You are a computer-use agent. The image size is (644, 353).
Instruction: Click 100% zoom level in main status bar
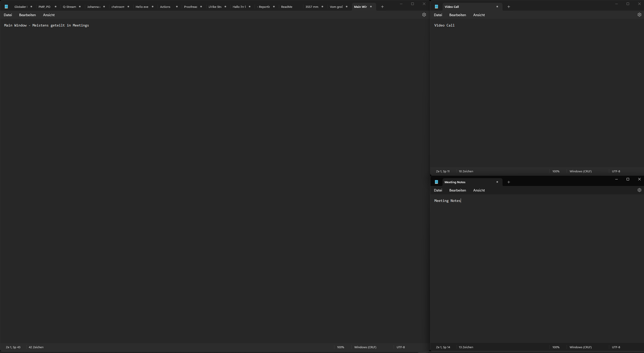pos(340,347)
